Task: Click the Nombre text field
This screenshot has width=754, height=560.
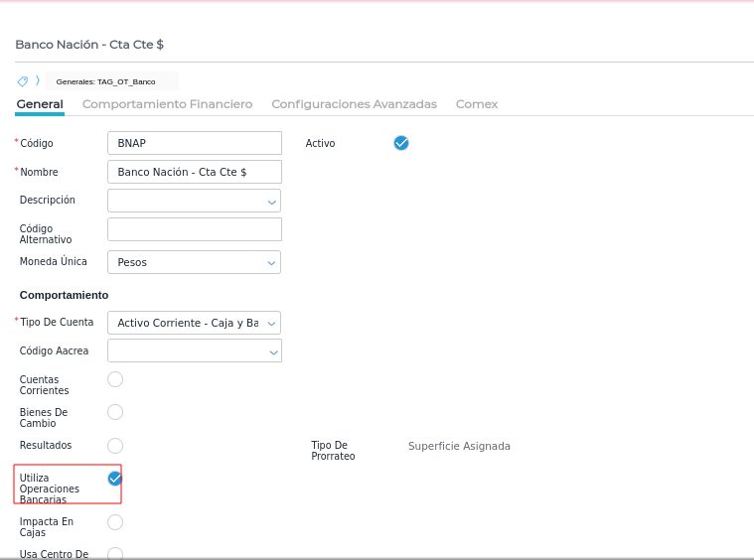Action: (195, 172)
